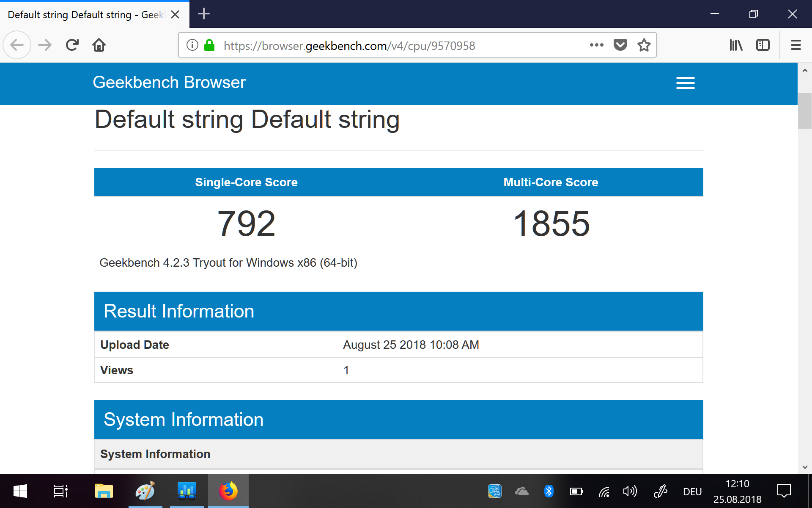
Task: Click the August 25 2018 10:08 AM value
Action: pyautogui.click(x=411, y=345)
